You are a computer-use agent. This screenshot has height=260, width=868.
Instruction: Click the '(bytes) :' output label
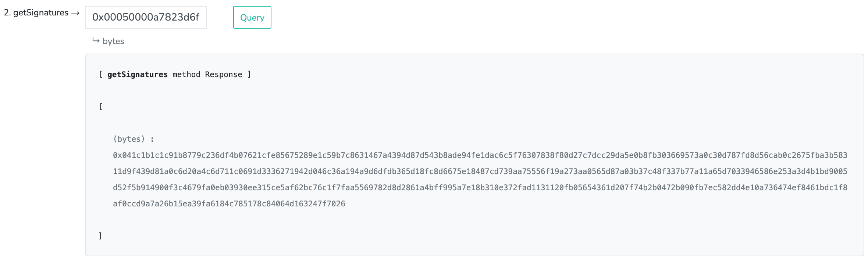pos(134,139)
